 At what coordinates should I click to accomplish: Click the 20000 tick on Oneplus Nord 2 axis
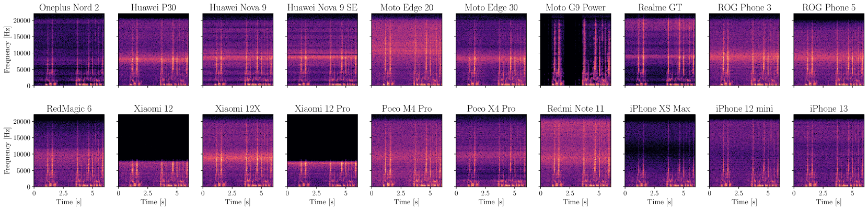(x=22, y=20)
